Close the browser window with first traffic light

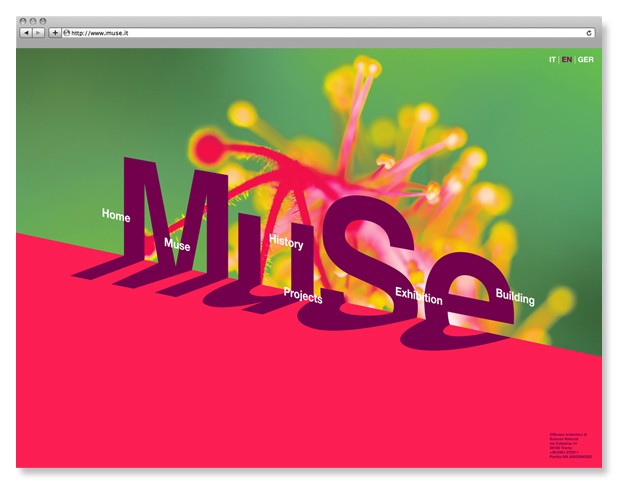pyautogui.click(x=23, y=21)
